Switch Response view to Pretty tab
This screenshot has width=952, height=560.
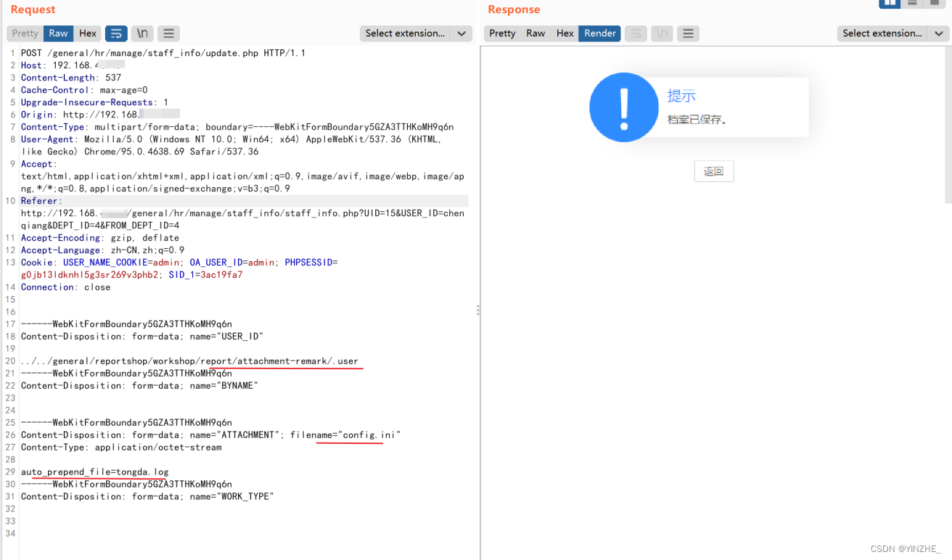502,33
